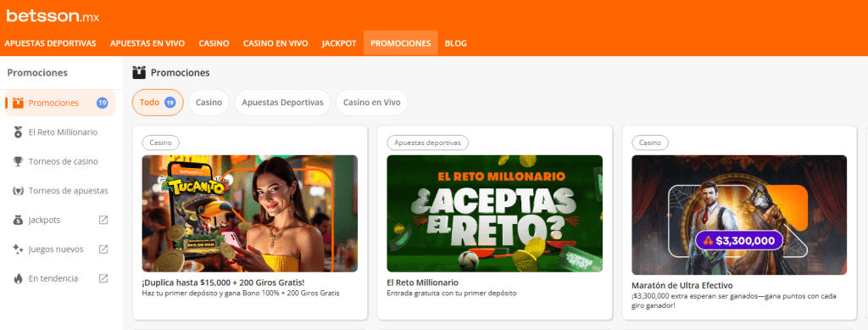Click the Apuestas deportivas tag on card
Image resolution: width=868 pixels, height=330 pixels.
click(427, 143)
